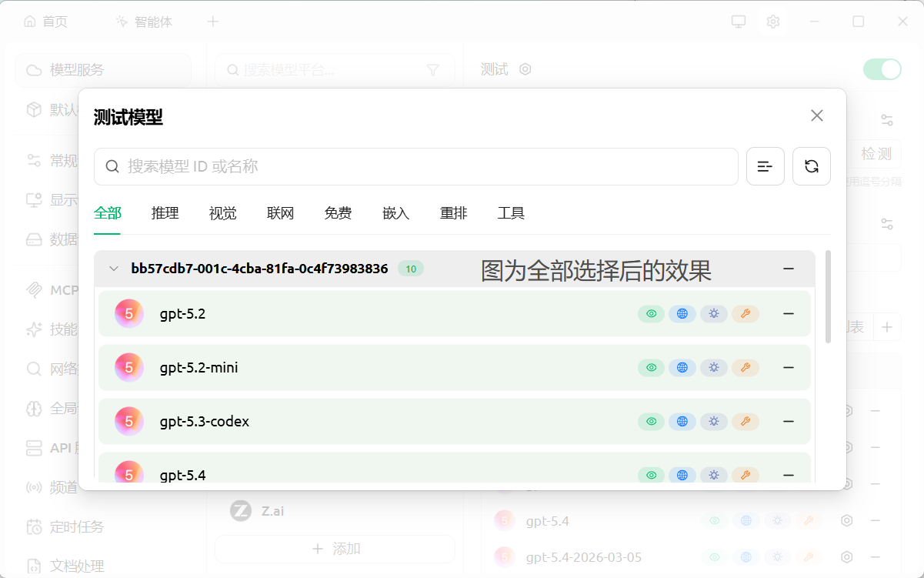
Task: Toggle the 测试 provider enable switch
Action: (x=882, y=69)
